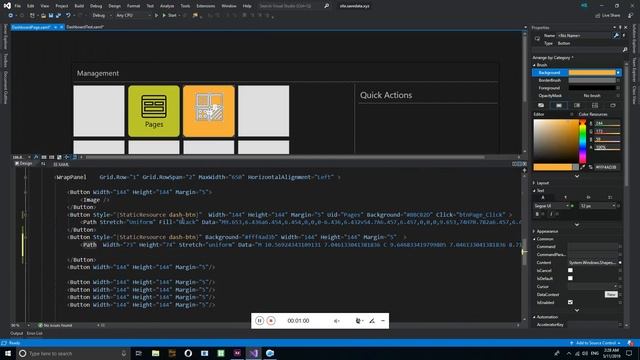
Task: Choose the Brush resources icon
Action: [613, 106]
